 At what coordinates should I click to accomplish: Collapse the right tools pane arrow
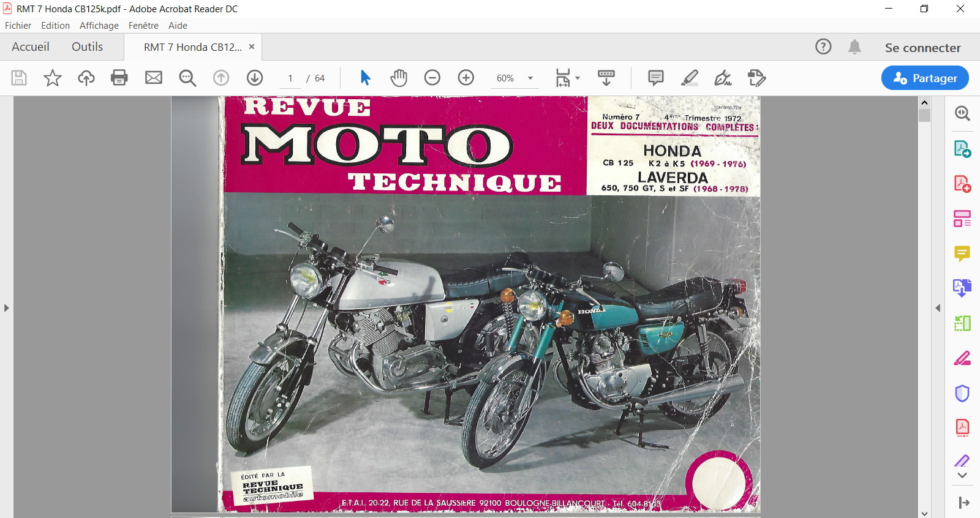pos(938,308)
